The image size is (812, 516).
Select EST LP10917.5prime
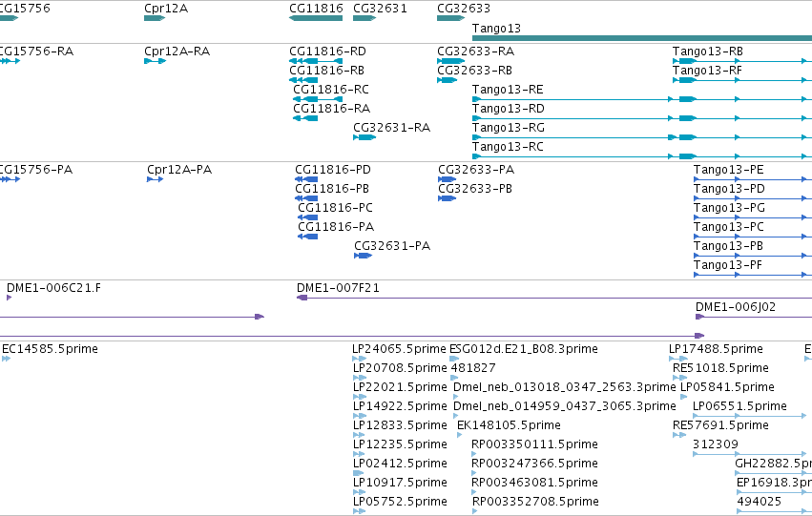(400, 484)
